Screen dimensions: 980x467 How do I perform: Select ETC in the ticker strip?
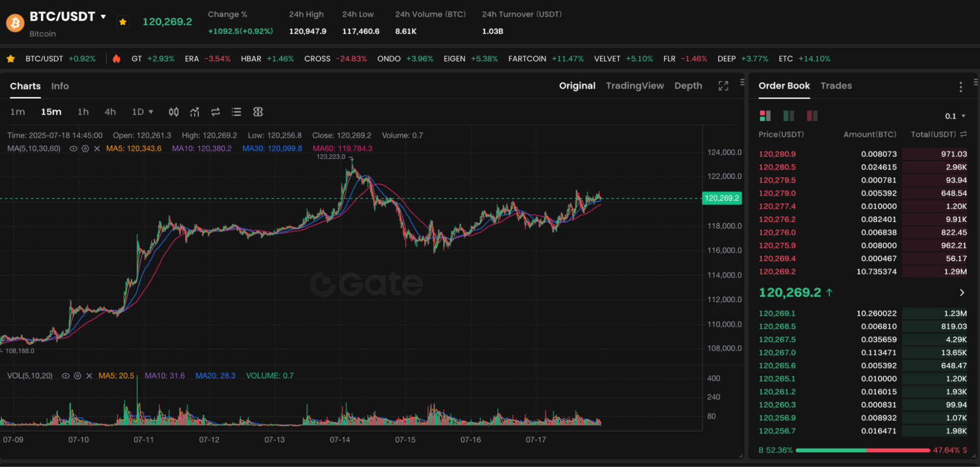(x=785, y=59)
